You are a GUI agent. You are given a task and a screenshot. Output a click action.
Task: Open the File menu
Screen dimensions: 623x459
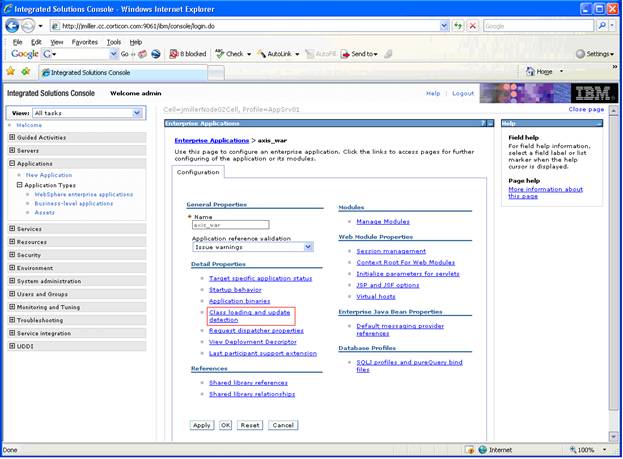tap(17, 42)
